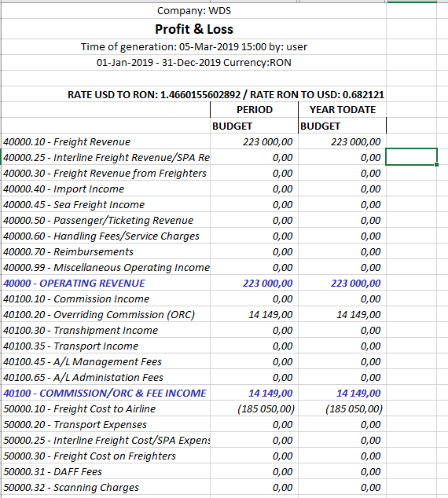Screen dimensions: 448x498
Task: Select the Profit & Loss title cell
Action: click(194, 29)
